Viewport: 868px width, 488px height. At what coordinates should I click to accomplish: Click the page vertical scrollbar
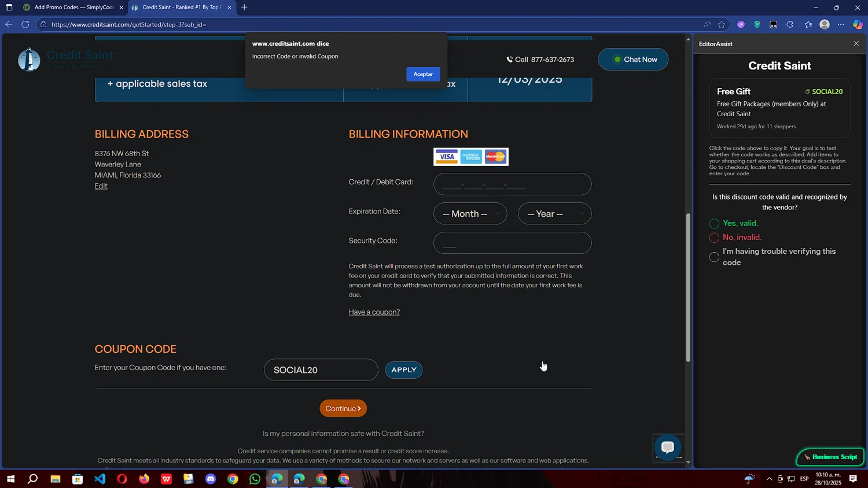pos(688,287)
